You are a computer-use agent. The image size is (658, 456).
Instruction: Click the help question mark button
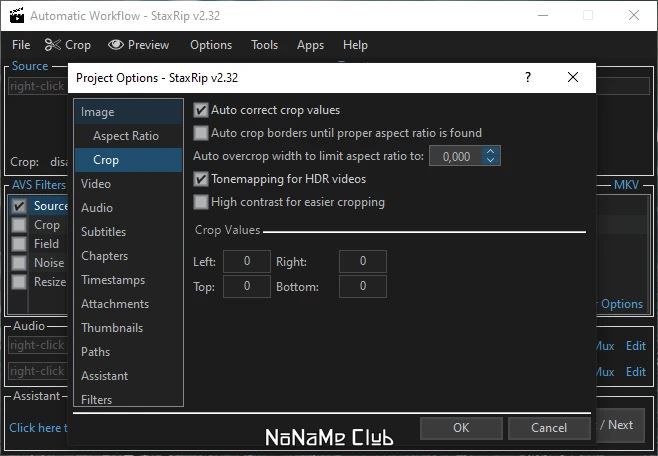528,77
